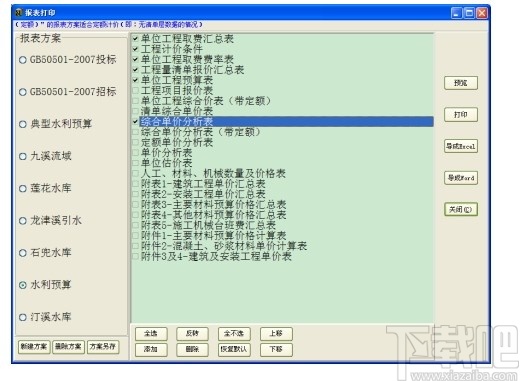Check the 定额单价分析表 checkbox
Screen dimensions: 521x381
(135, 142)
